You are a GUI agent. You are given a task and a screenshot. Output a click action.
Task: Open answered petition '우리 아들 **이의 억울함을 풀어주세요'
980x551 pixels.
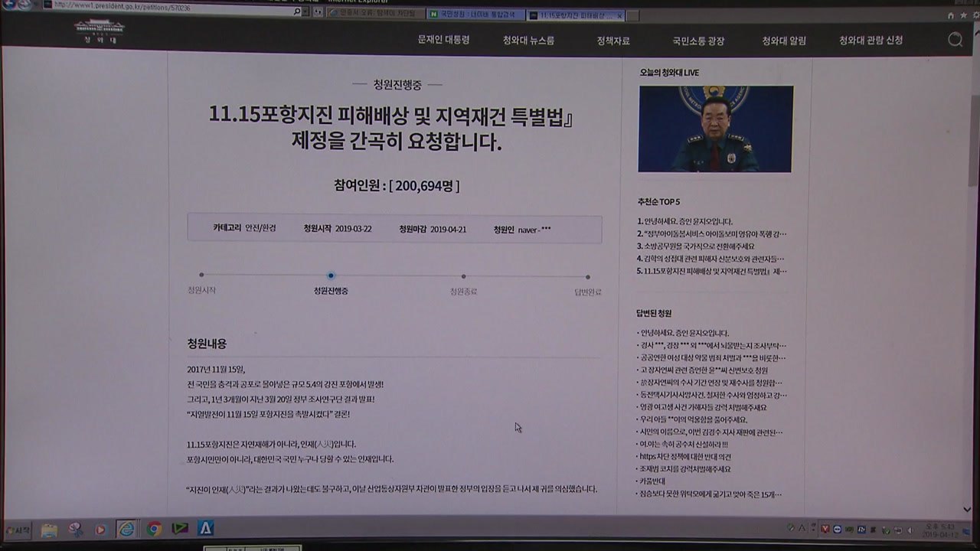coord(692,419)
